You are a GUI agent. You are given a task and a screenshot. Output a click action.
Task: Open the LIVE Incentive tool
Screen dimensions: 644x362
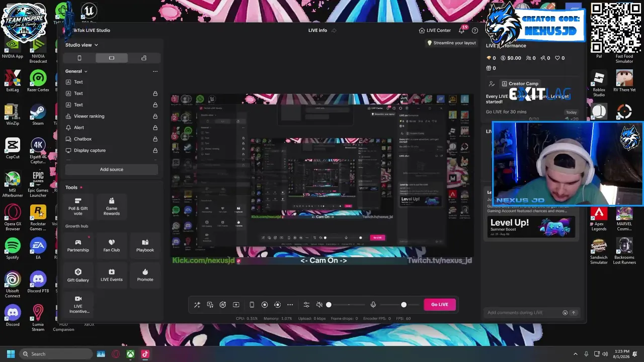[78, 305]
